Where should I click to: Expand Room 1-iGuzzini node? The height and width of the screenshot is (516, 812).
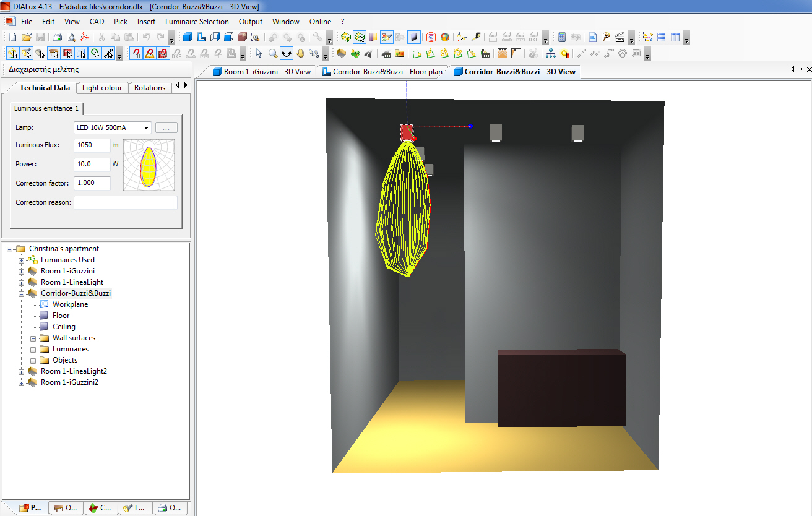(x=22, y=271)
